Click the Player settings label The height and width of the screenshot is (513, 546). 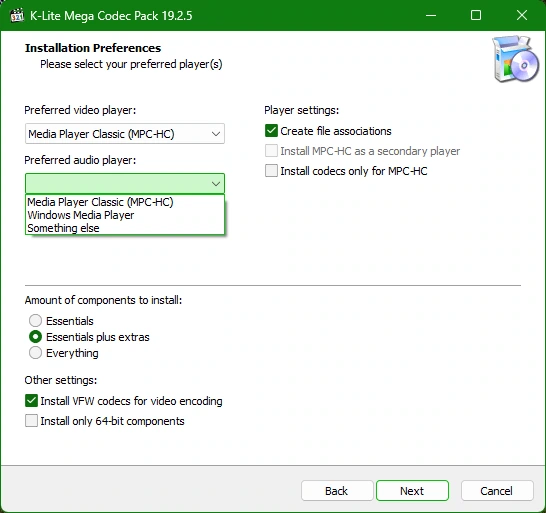tap(302, 110)
